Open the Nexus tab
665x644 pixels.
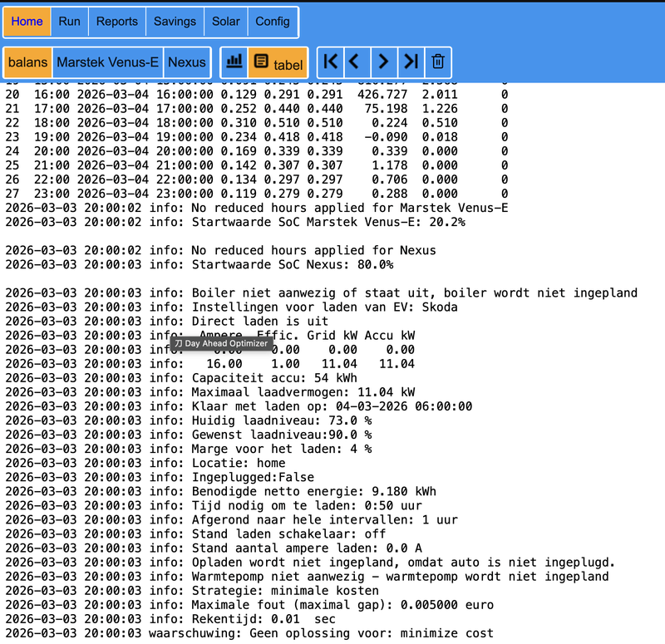186,61
